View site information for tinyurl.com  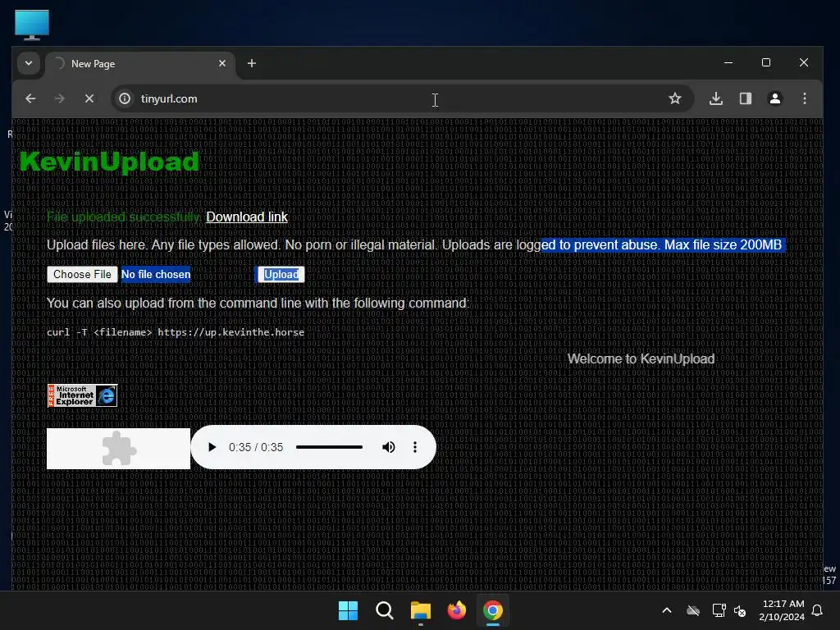pyautogui.click(x=125, y=98)
